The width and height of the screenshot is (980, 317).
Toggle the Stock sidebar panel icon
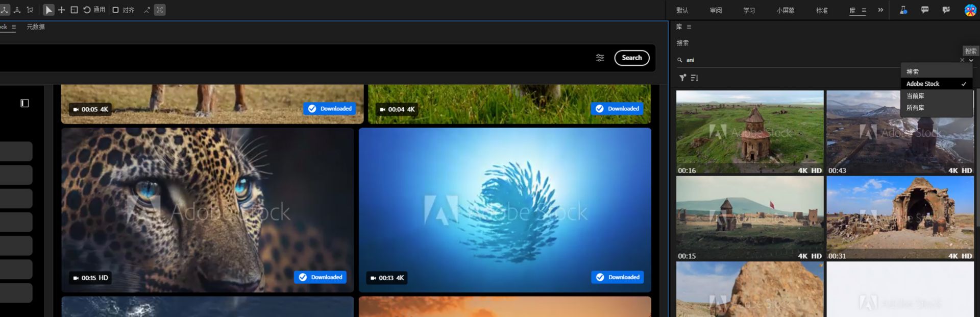coord(24,103)
